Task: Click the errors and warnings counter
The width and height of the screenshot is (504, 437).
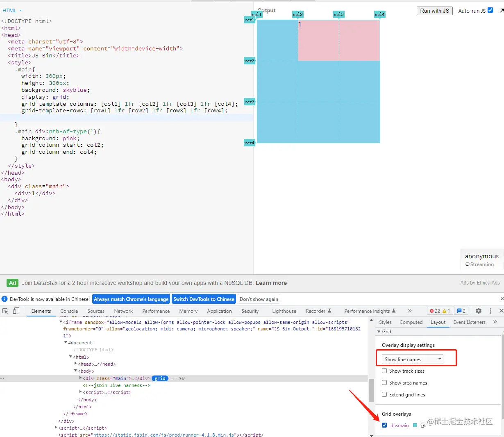Action: click(440, 311)
